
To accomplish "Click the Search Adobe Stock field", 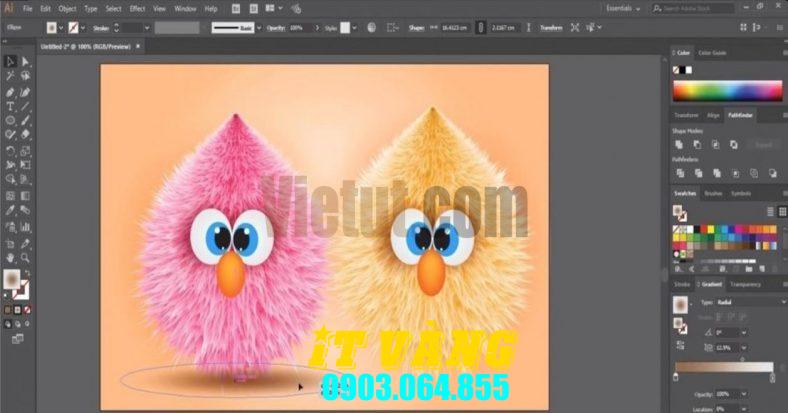I will [693, 9].
